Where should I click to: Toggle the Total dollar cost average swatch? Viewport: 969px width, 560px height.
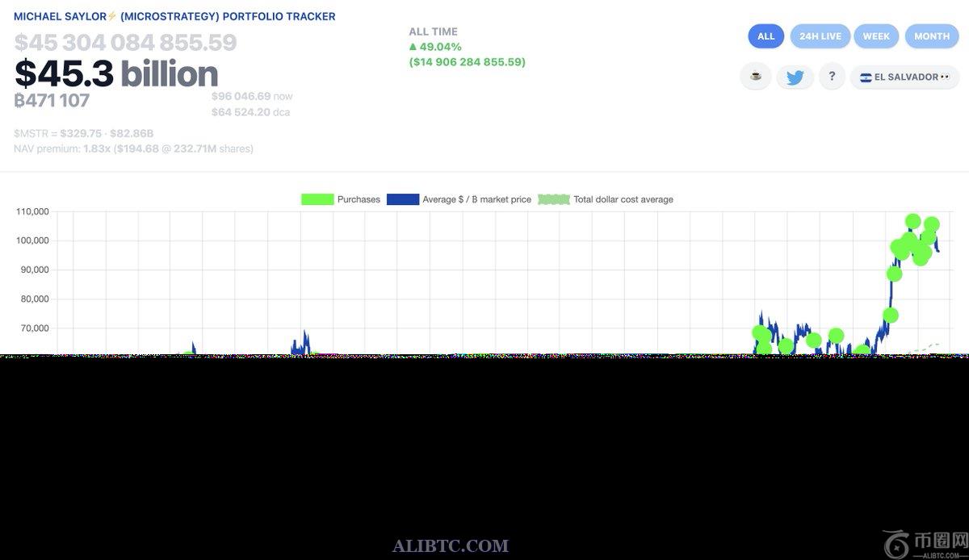click(554, 199)
